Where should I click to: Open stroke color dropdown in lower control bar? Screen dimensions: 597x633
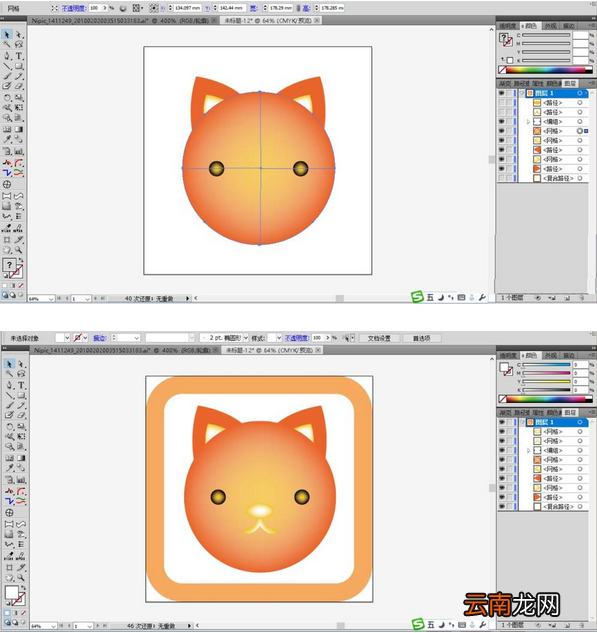click(x=85, y=337)
